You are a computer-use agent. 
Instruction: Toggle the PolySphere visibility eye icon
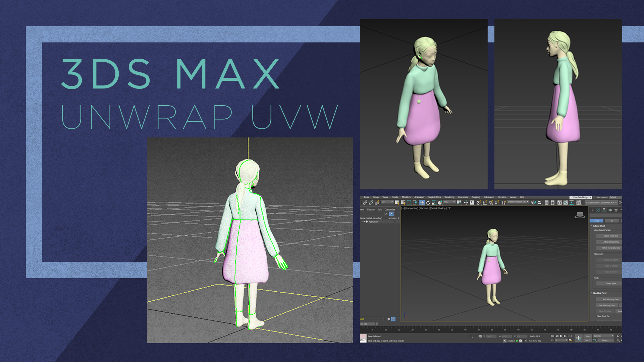pyautogui.click(x=364, y=222)
